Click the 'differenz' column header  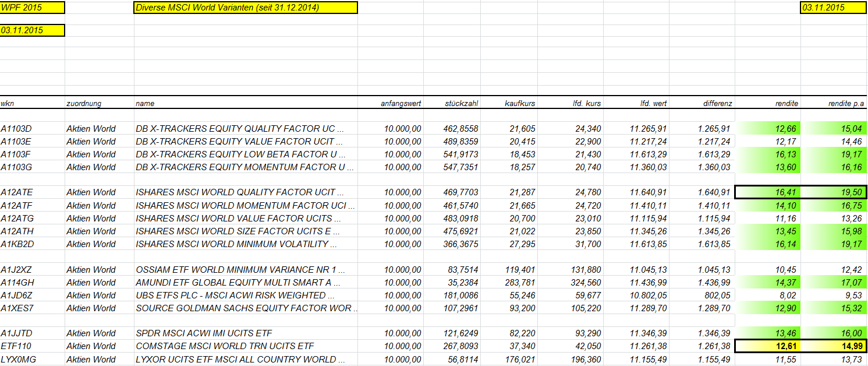point(718,103)
